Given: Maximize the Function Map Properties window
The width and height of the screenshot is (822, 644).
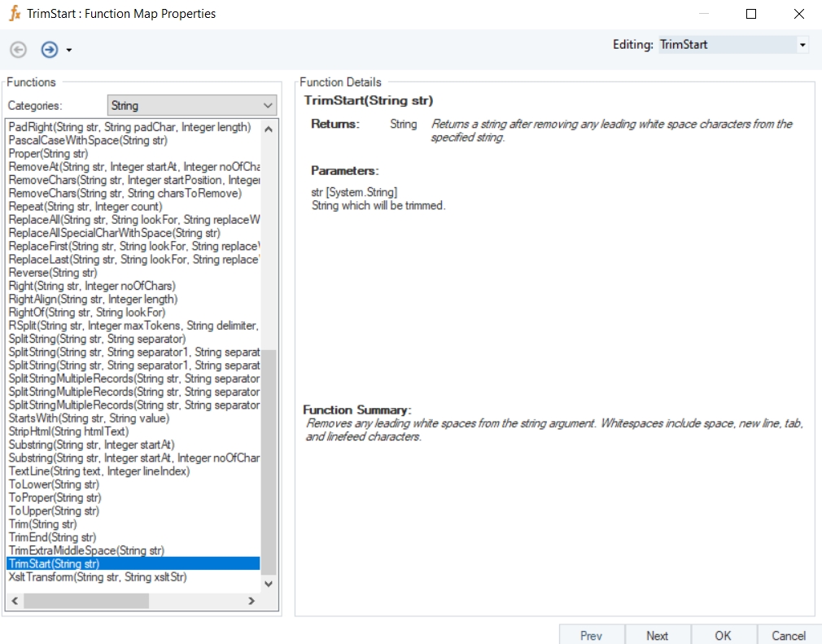Looking at the screenshot, I should (751, 14).
